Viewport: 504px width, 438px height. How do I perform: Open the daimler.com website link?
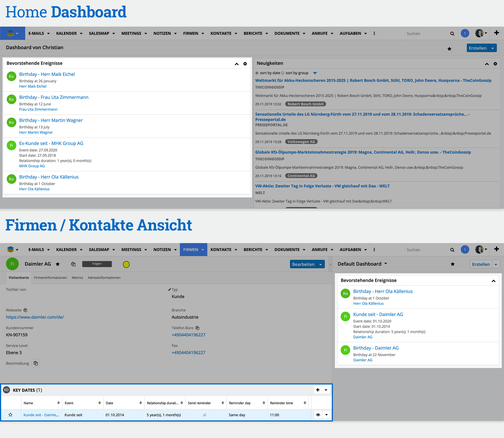coord(35,317)
